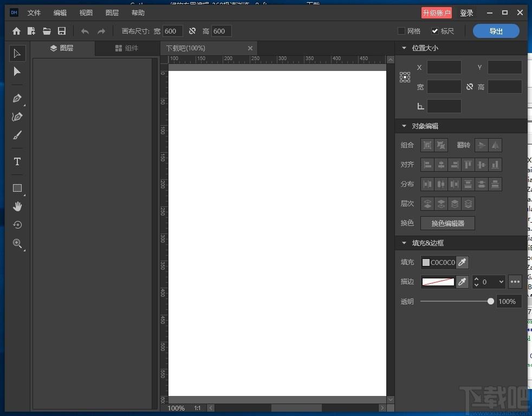The width and height of the screenshot is (532, 416).
Task: Open the 图层 menu
Action: (x=112, y=13)
